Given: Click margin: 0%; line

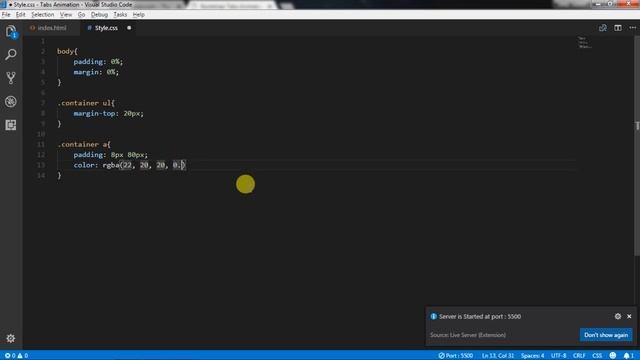Looking at the screenshot, I should coord(96,72).
